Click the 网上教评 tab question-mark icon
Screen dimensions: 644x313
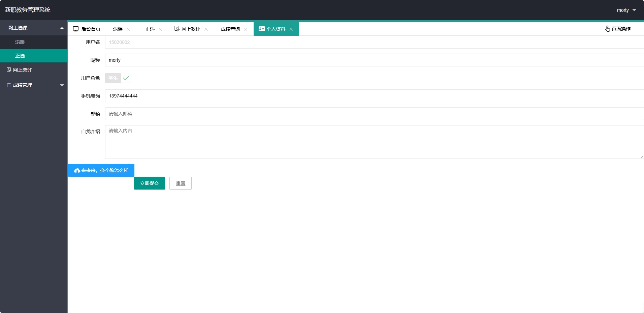pos(177,29)
